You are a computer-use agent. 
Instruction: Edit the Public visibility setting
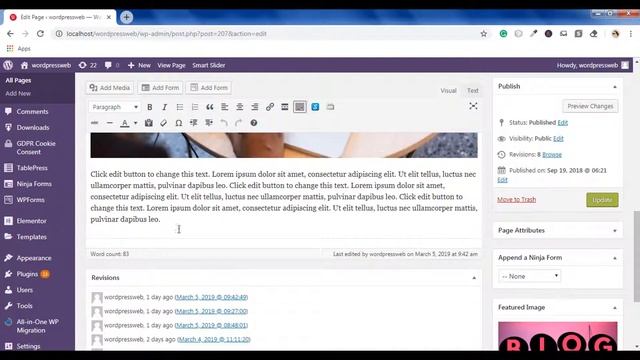pos(558,139)
